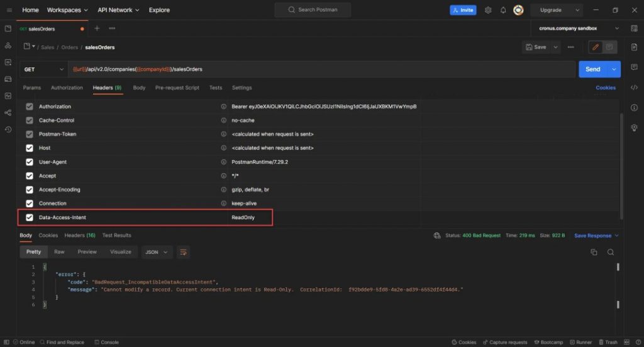Uncheck the Host header checkbox
644x347 pixels.
coord(29,148)
